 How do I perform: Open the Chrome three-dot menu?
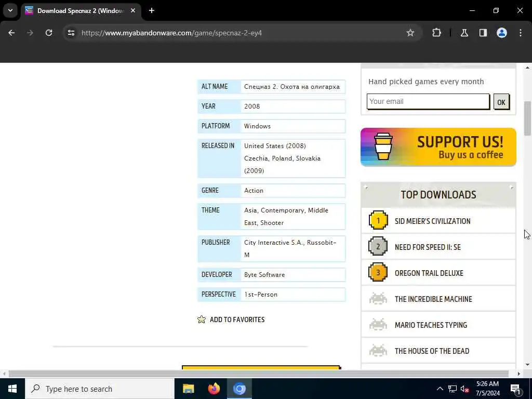click(521, 33)
